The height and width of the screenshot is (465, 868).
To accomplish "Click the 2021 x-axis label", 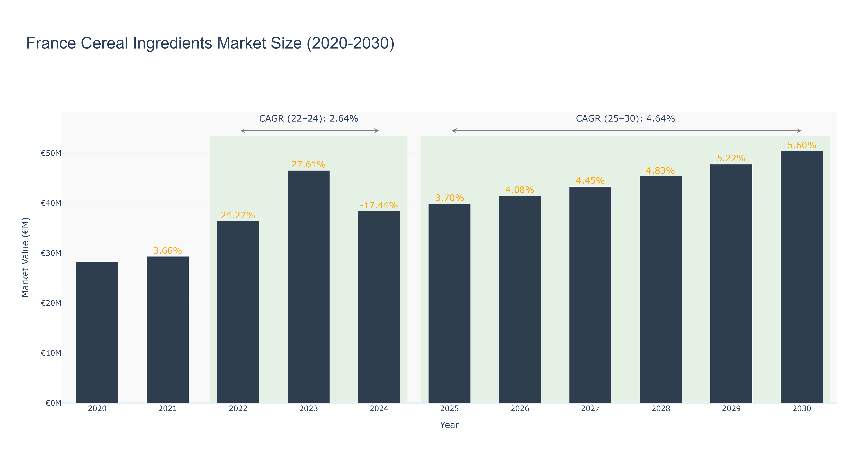I will click(x=167, y=409).
